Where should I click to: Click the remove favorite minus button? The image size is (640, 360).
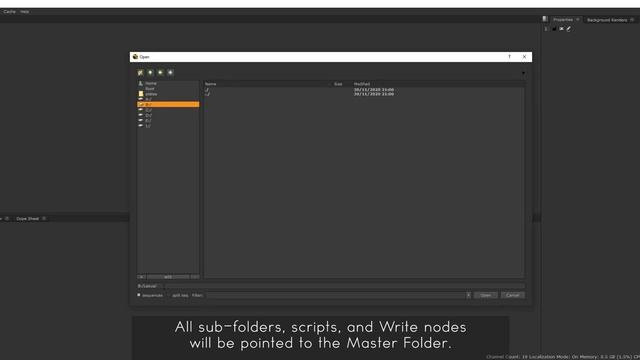(x=195, y=277)
